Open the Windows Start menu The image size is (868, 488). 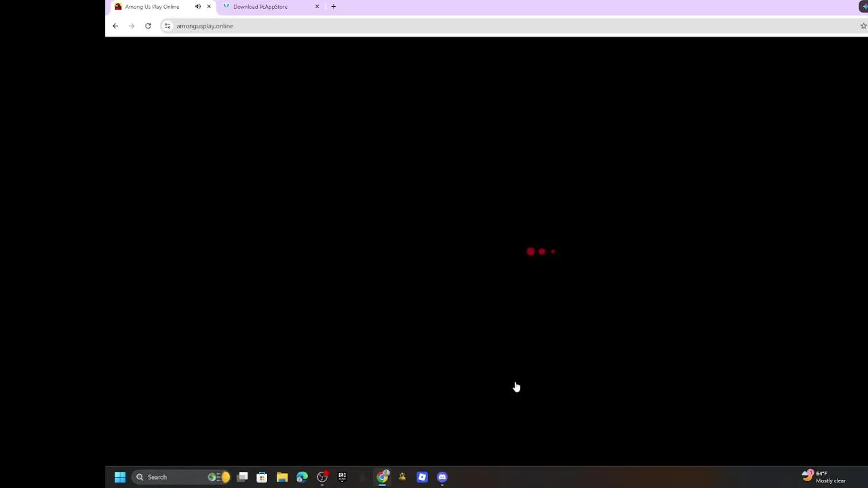(120, 477)
